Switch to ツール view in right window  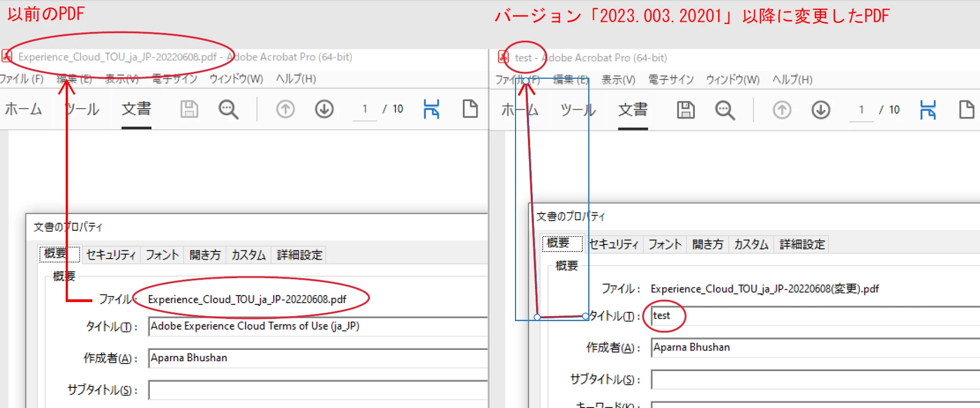578,110
